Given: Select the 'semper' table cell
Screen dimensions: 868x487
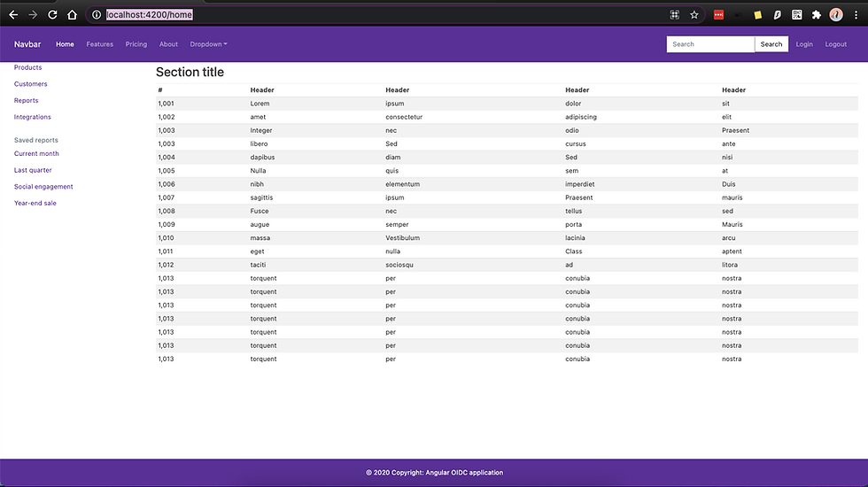Looking at the screenshot, I should tap(397, 225).
